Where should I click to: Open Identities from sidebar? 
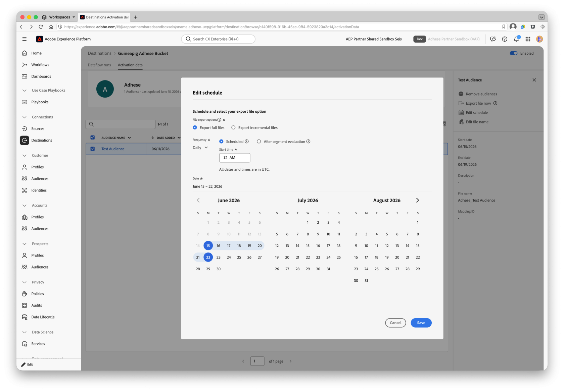tap(39, 190)
